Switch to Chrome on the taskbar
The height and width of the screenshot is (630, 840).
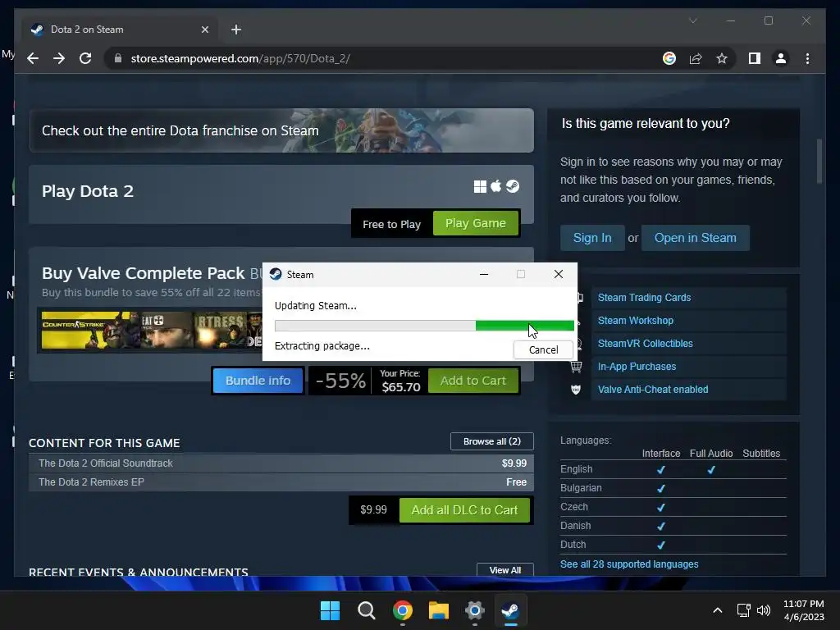point(402,610)
